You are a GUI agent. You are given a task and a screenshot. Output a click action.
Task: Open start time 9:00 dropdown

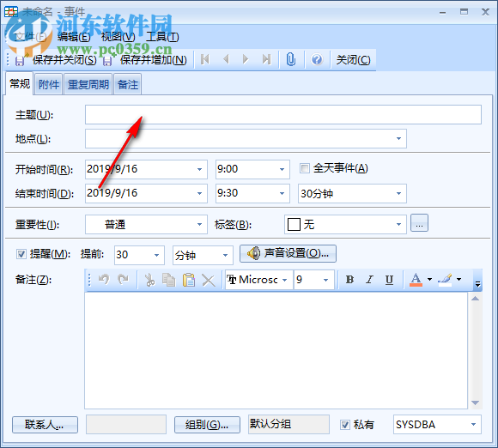click(282, 169)
